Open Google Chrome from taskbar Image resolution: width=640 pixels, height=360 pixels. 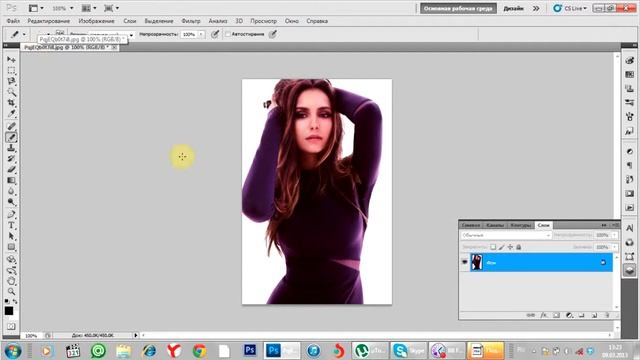click(x=200, y=351)
